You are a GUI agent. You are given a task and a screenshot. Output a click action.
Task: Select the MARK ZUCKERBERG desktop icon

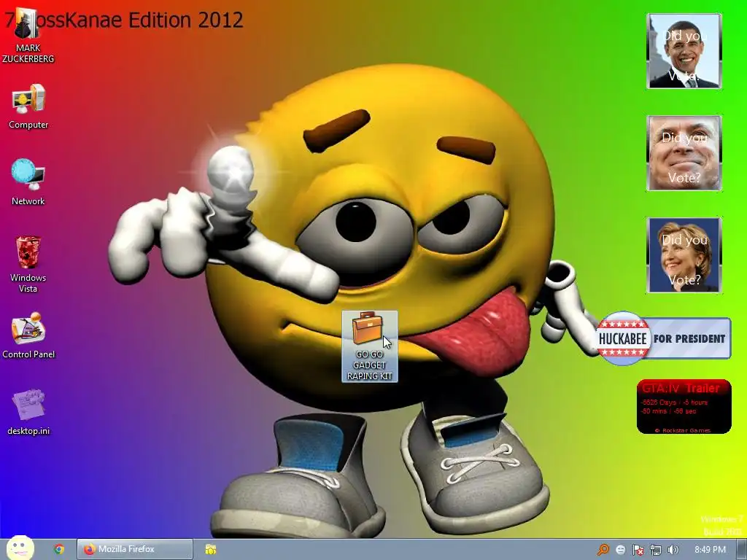click(x=28, y=36)
